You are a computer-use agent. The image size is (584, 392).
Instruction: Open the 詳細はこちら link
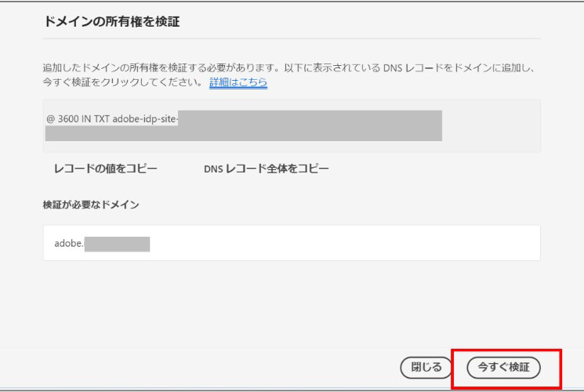(x=238, y=83)
